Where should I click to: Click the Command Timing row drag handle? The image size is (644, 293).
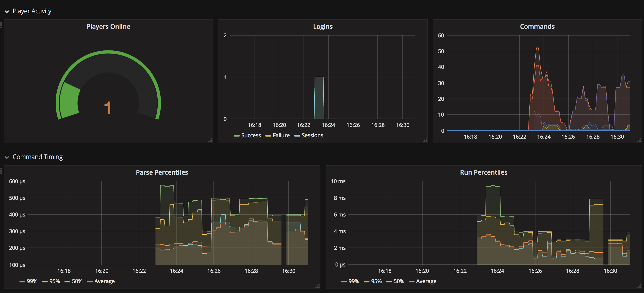[1, 171]
